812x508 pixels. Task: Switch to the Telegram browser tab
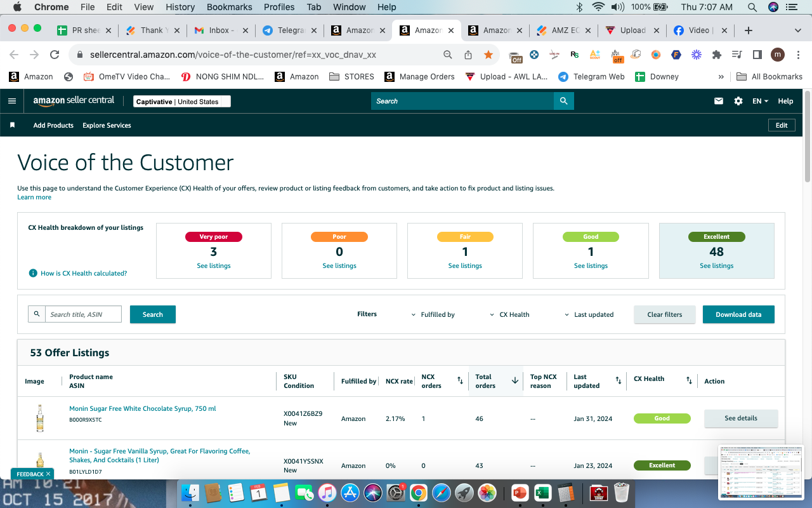click(290, 30)
